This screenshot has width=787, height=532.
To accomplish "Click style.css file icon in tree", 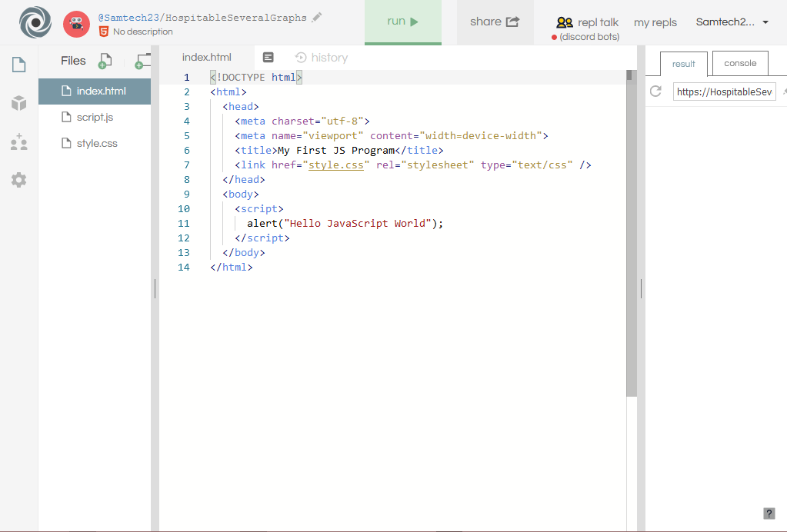I will click(x=66, y=143).
